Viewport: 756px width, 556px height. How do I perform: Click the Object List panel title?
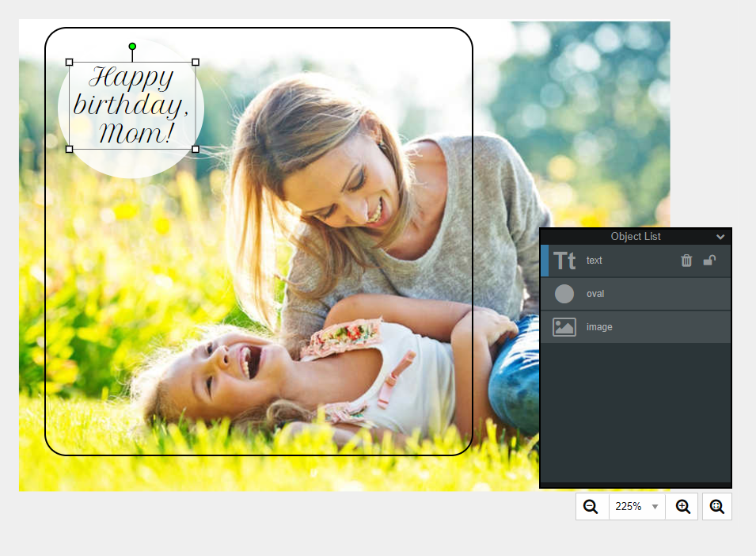636,236
